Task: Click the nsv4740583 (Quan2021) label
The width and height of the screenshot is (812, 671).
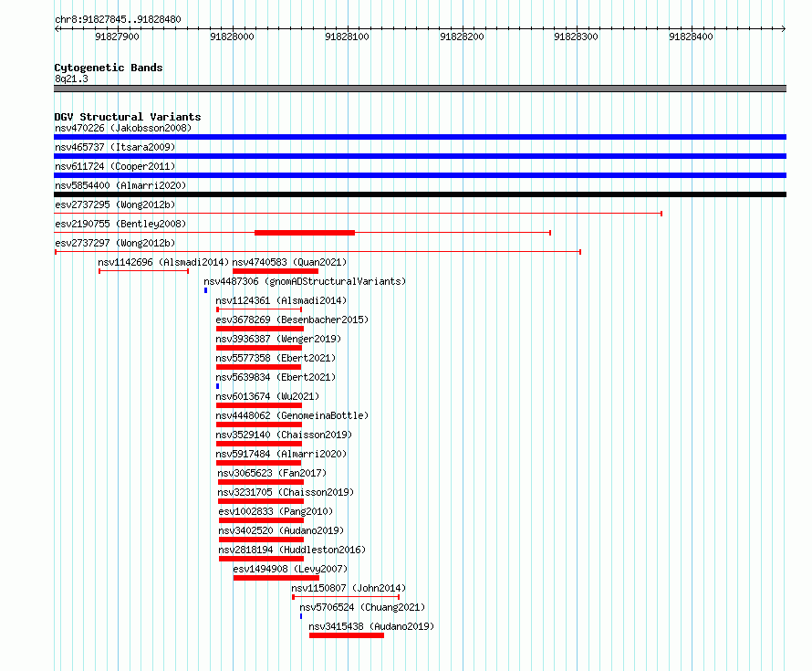Action: (289, 262)
